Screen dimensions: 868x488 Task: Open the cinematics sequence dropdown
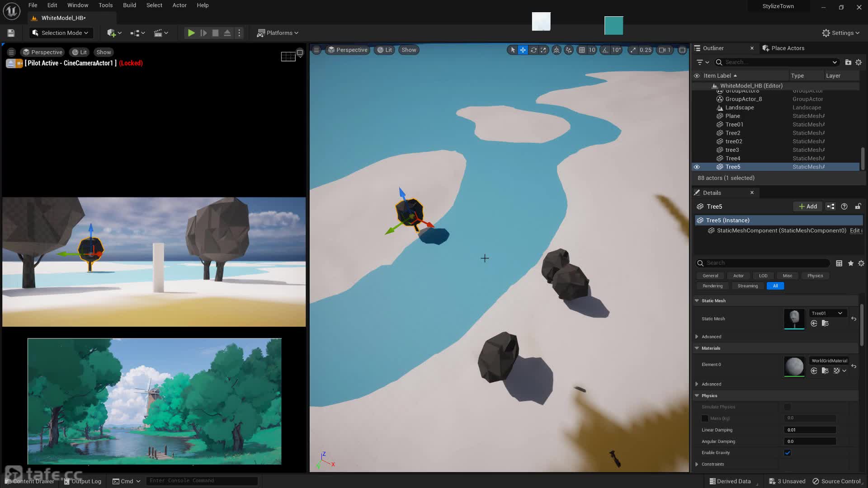click(161, 33)
